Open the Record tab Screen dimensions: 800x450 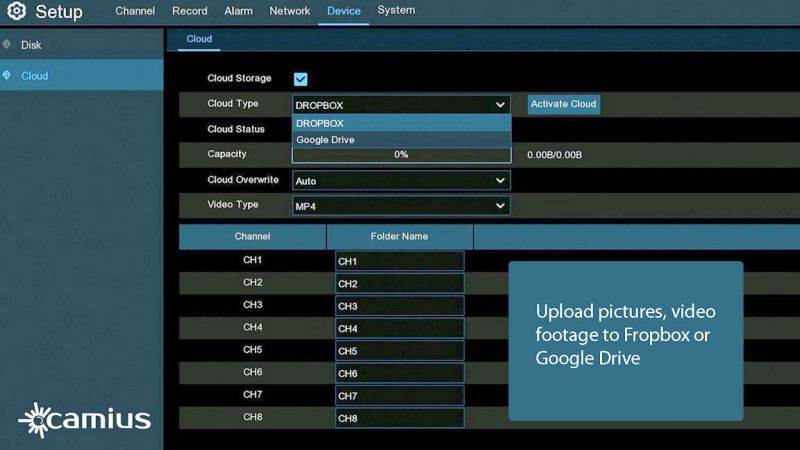[189, 11]
